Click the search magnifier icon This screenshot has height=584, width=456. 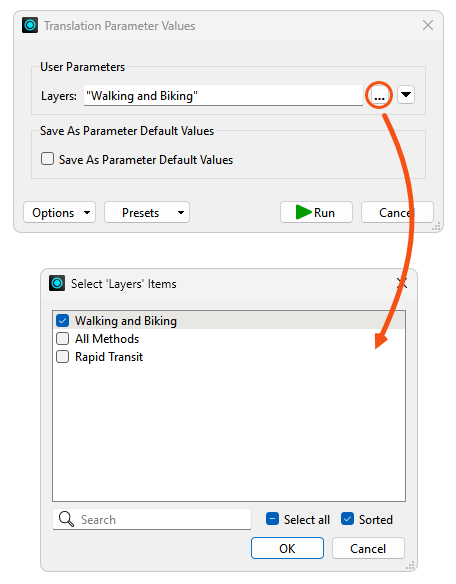tap(66, 519)
